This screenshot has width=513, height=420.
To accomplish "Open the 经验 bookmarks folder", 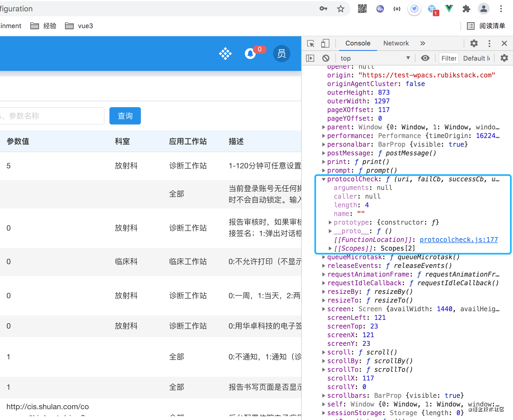I will [x=43, y=26].
